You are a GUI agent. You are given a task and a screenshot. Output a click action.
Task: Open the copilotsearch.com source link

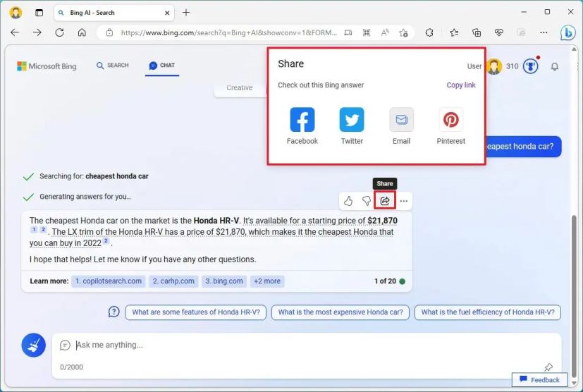pyautogui.click(x=108, y=281)
